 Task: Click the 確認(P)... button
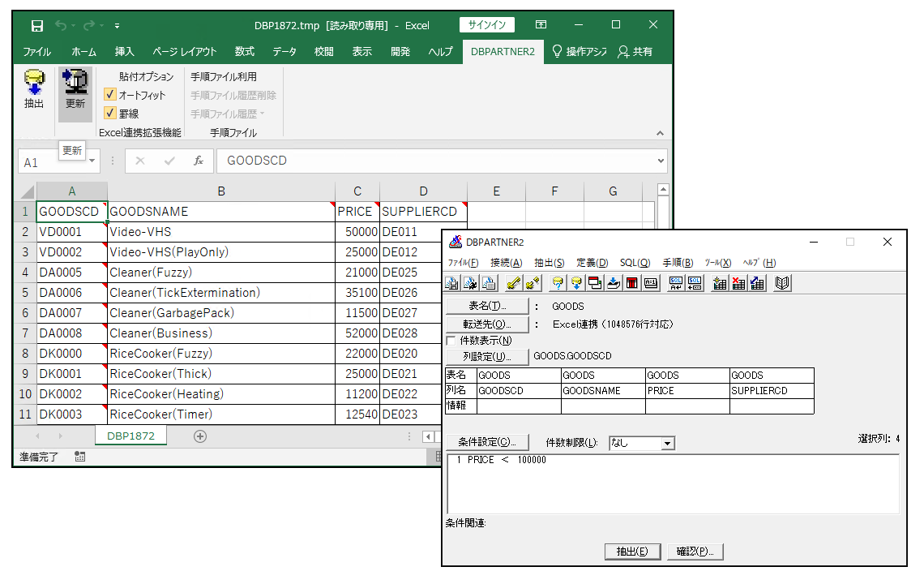point(695,552)
